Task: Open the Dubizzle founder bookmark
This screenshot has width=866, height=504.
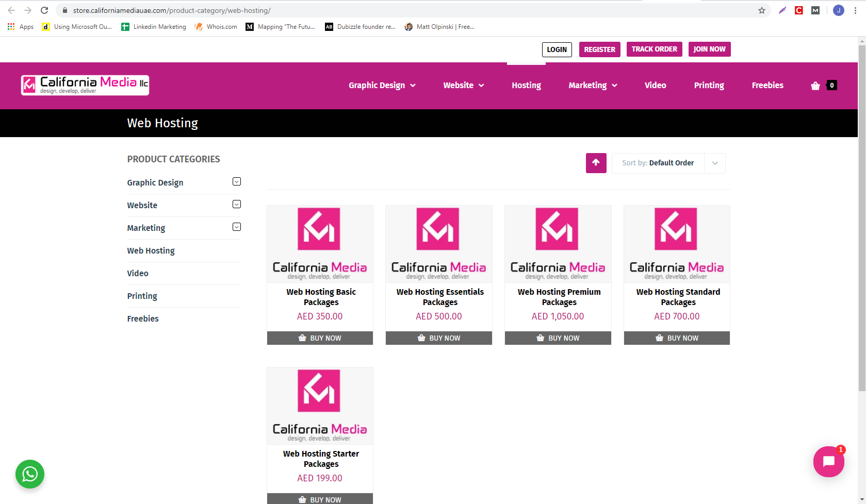Action: click(x=360, y=27)
